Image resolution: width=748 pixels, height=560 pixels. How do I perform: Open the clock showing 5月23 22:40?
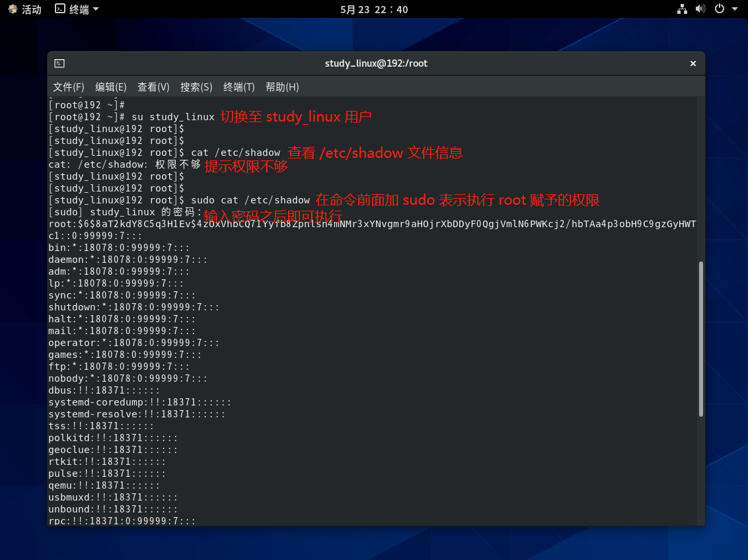point(374,9)
